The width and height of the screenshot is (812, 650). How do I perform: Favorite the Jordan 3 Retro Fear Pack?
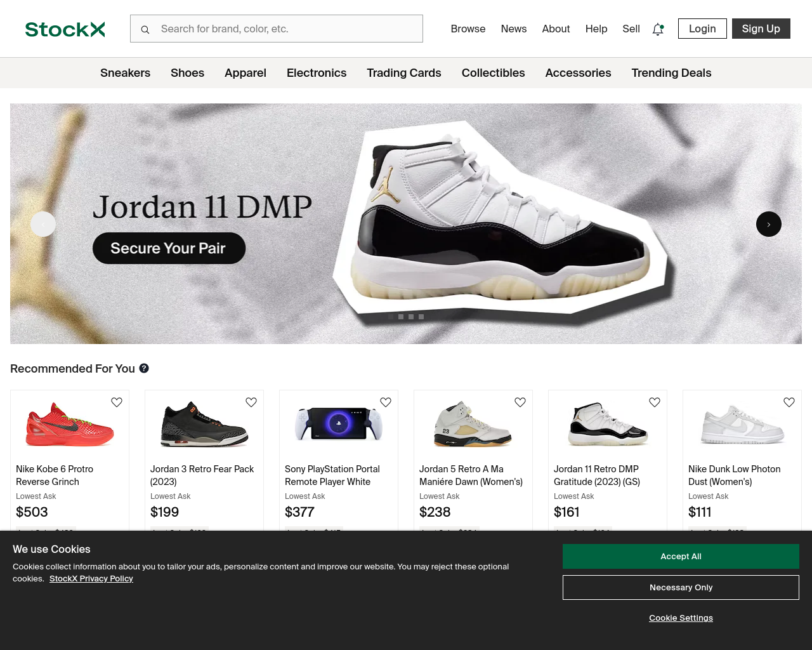tap(251, 402)
